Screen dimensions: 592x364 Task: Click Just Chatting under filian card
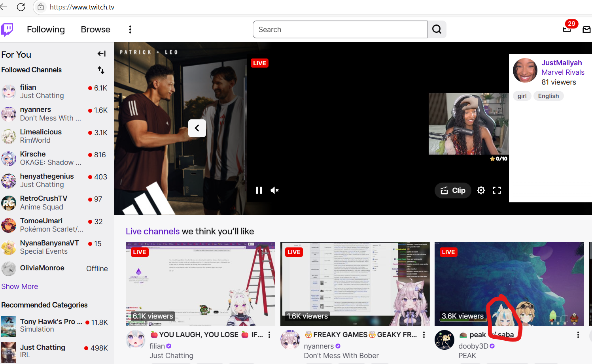[x=171, y=356]
